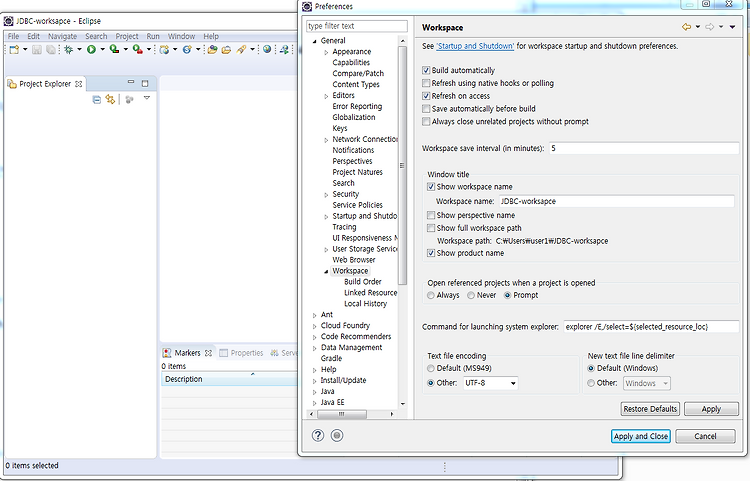
Task: Maximize the Project Explorer view
Action: pyautogui.click(x=145, y=83)
